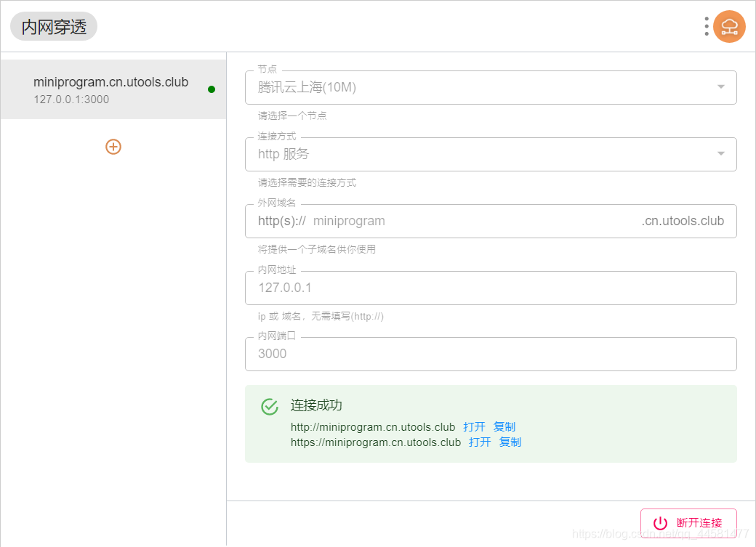Open the https URL via its 打开 link
Viewport: 756px width, 547px height.
(479, 442)
